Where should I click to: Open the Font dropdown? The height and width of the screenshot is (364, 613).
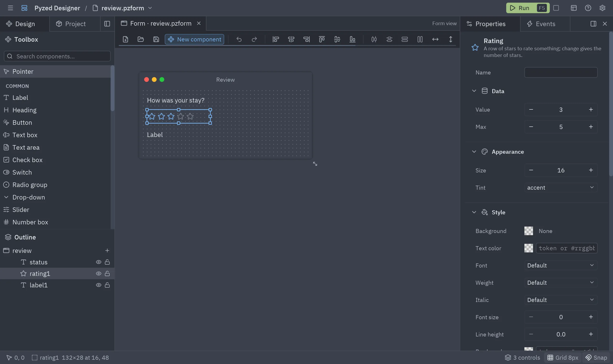[561, 265]
